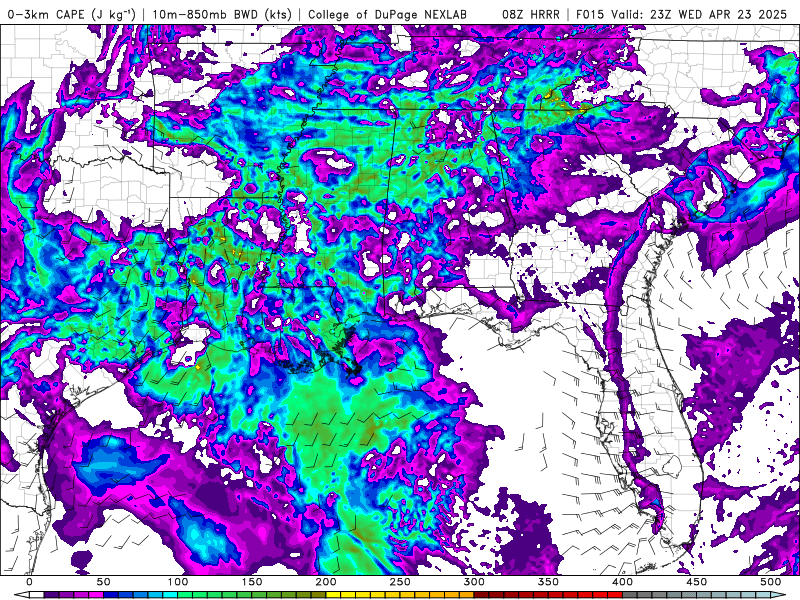Click the colorbar label "300"
This screenshot has width=800, height=600.
474,582
